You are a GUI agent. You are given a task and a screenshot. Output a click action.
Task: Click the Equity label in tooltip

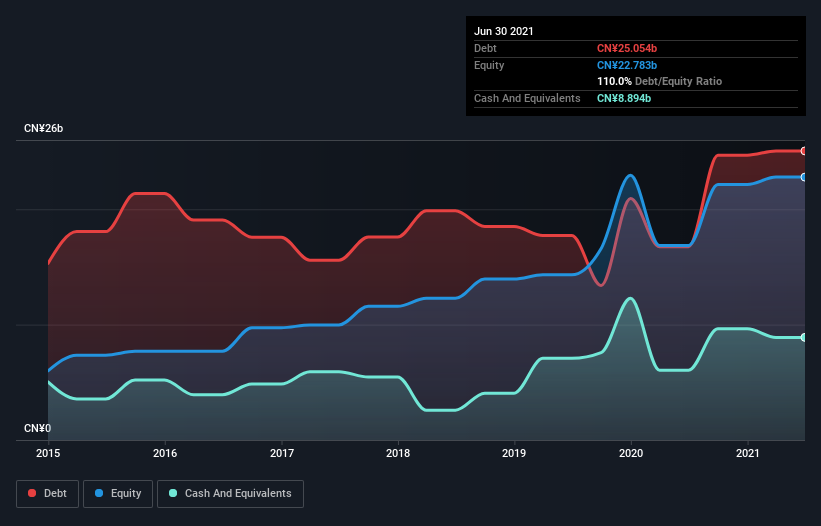point(489,65)
